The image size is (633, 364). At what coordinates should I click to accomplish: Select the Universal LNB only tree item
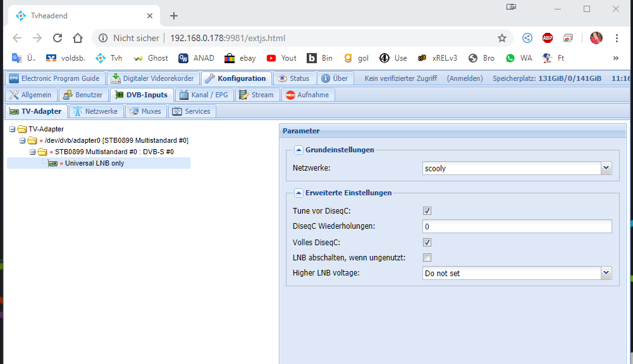pyautogui.click(x=94, y=163)
